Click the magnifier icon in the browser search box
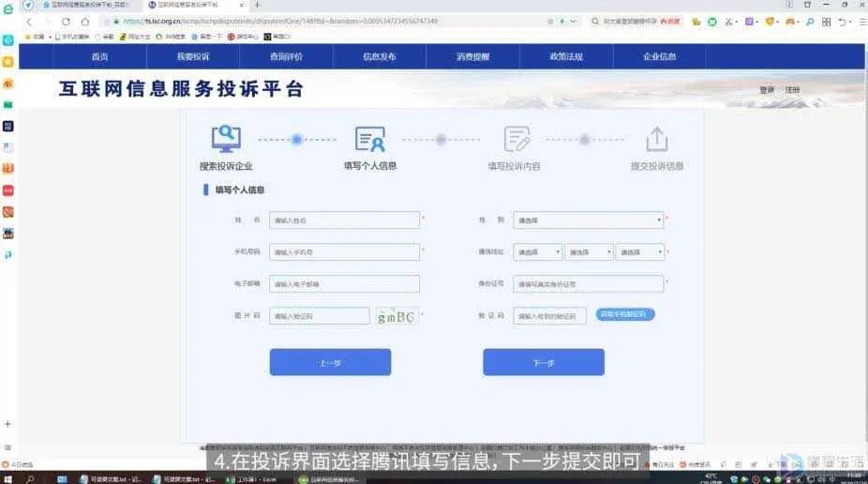This screenshot has height=484, width=868. point(595,22)
